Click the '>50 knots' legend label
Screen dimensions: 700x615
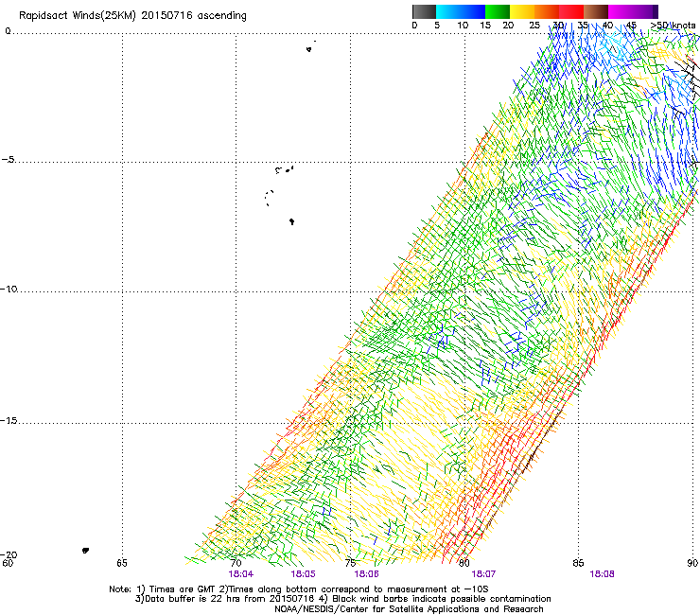coord(673,26)
